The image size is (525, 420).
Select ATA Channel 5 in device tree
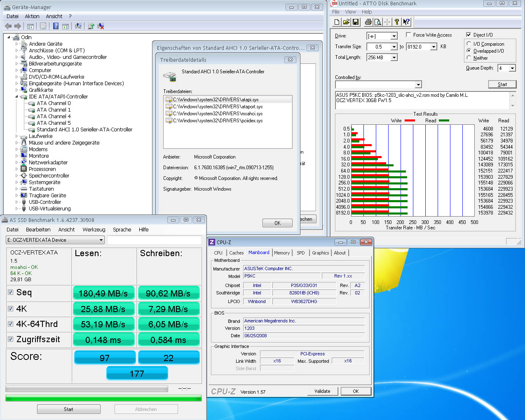coord(54,123)
